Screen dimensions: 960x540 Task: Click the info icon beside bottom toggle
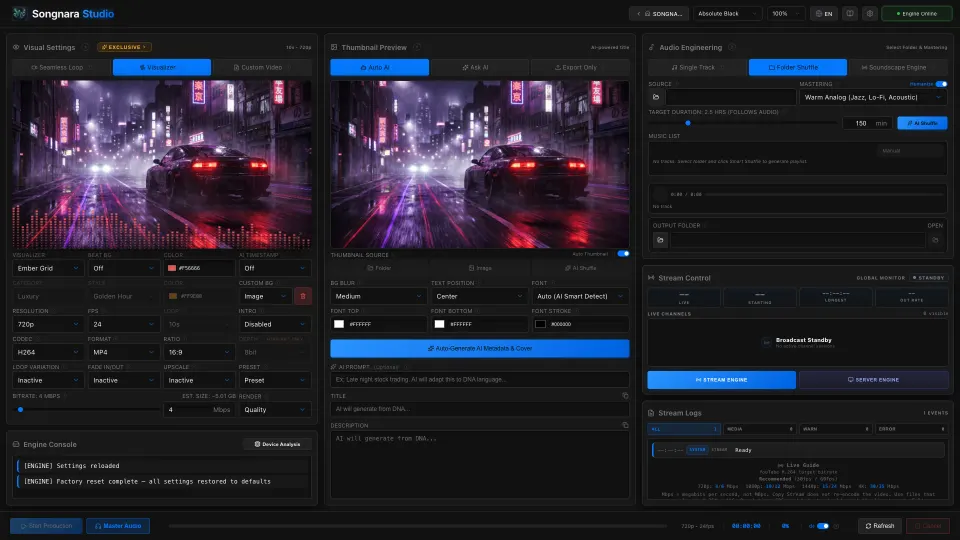click(x=836, y=526)
